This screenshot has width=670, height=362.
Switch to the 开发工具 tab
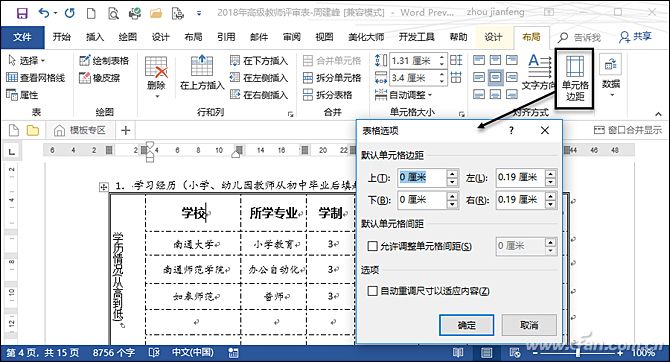pos(417,37)
